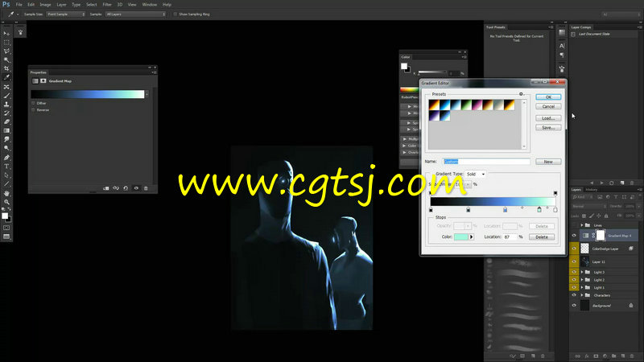Viewport: 644px width, 362px height.
Task: Select the Dodge tool
Action: click(x=6, y=148)
